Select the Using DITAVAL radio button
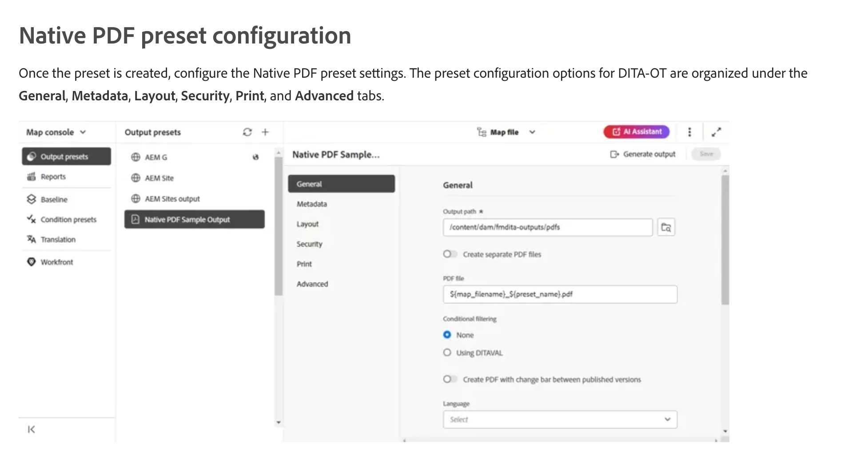 447,352
